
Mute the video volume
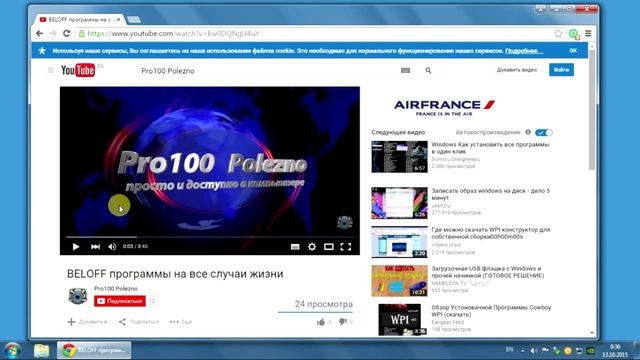point(112,247)
